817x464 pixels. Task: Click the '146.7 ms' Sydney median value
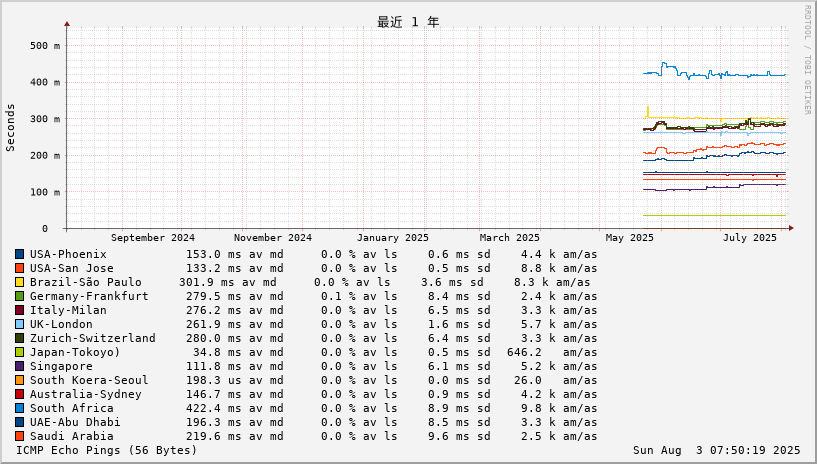214,394
